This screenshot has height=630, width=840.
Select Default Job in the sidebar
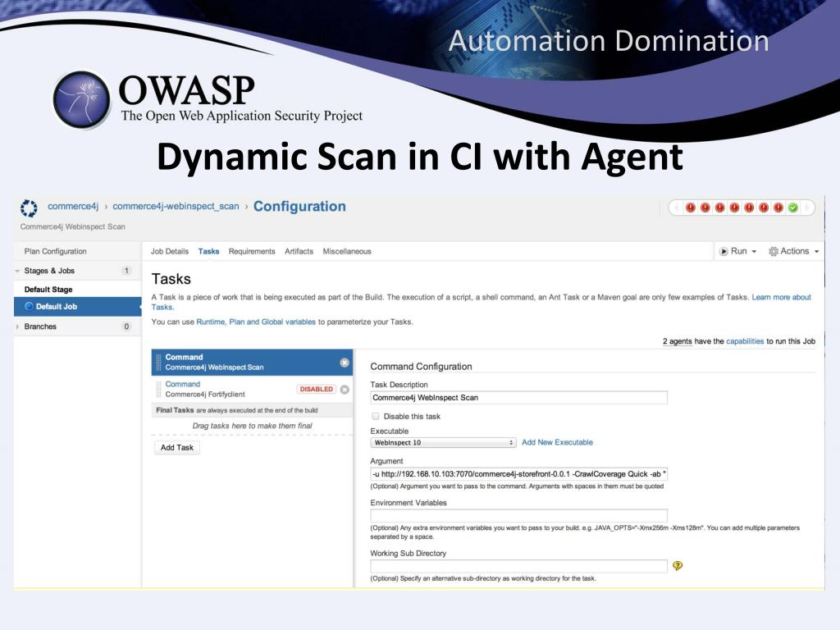[x=78, y=307]
